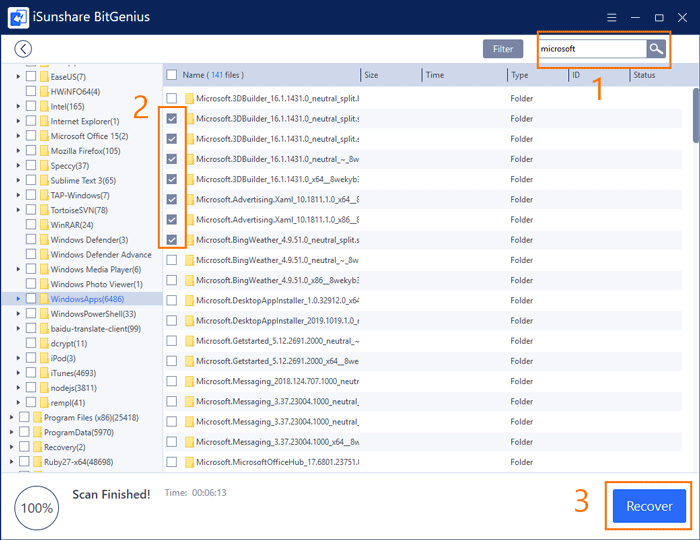Select the TAP-Windows(7) tree label
The width and height of the screenshot is (700, 540).
80,195
